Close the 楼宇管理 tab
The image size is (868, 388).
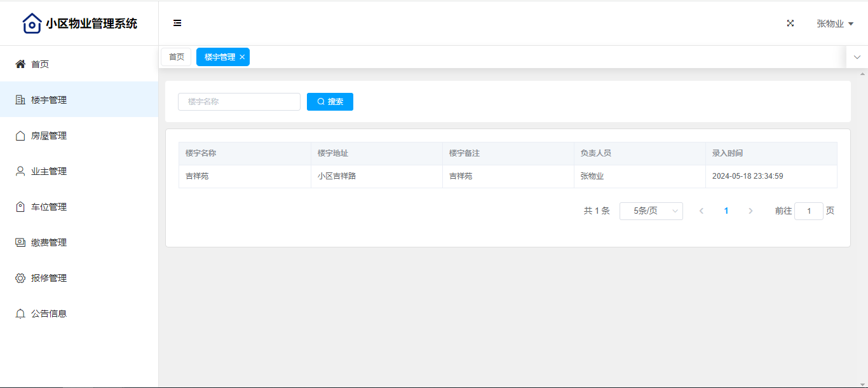coord(242,57)
